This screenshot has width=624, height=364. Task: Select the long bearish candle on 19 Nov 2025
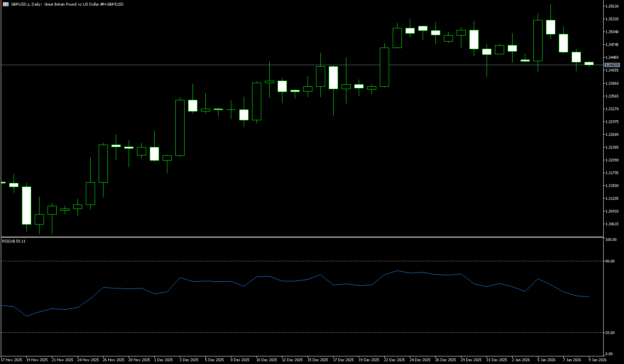coord(26,205)
